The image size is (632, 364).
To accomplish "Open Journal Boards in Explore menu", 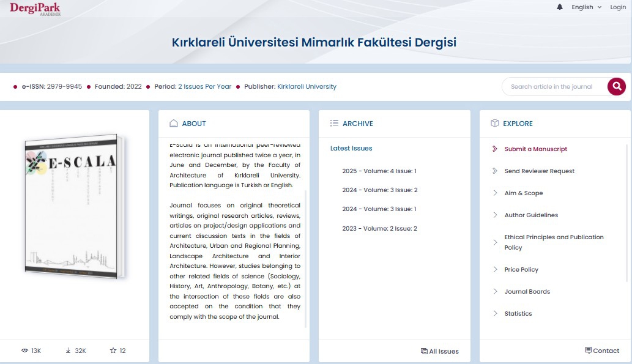I will 527,292.
